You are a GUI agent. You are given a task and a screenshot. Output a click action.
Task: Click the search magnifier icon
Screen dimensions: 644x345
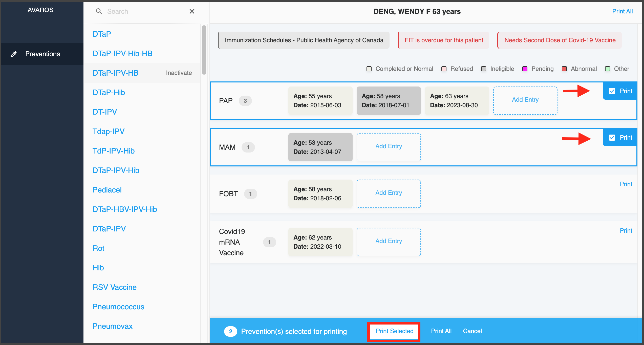coord(99,11)
